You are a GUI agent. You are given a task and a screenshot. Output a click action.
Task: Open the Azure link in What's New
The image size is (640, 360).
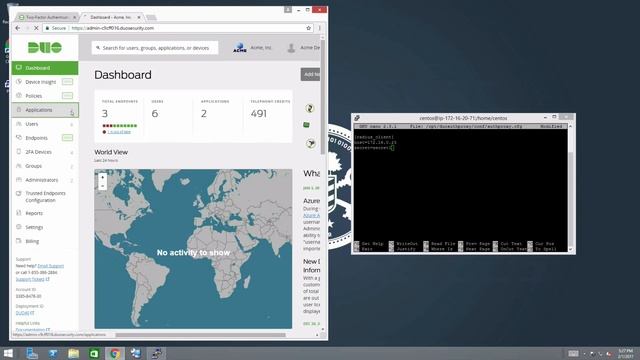(x=311, y=215)
